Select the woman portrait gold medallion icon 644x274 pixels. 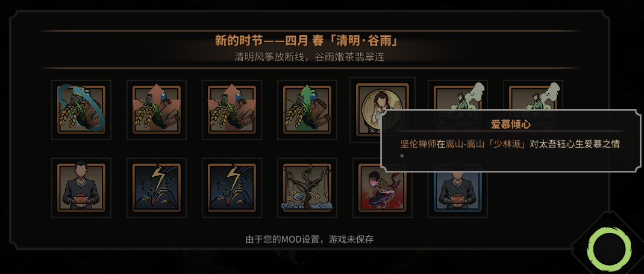pyautogui.click(x=383, y=110)
